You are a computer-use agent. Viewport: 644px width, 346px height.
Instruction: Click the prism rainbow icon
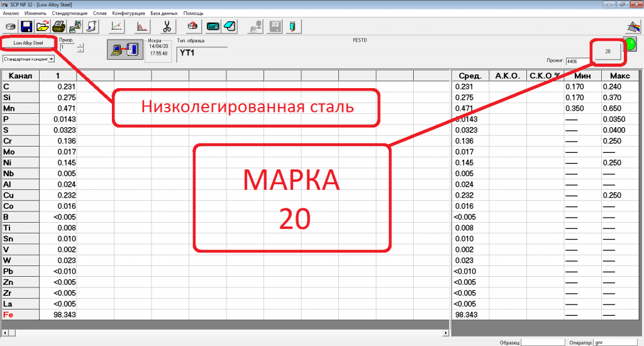pos(633,26)
